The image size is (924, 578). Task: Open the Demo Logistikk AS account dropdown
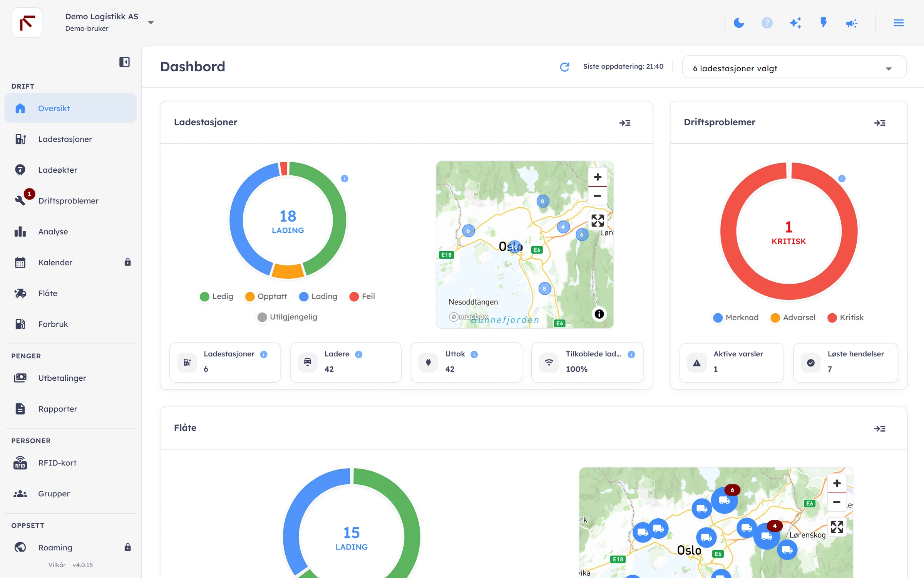109,22
